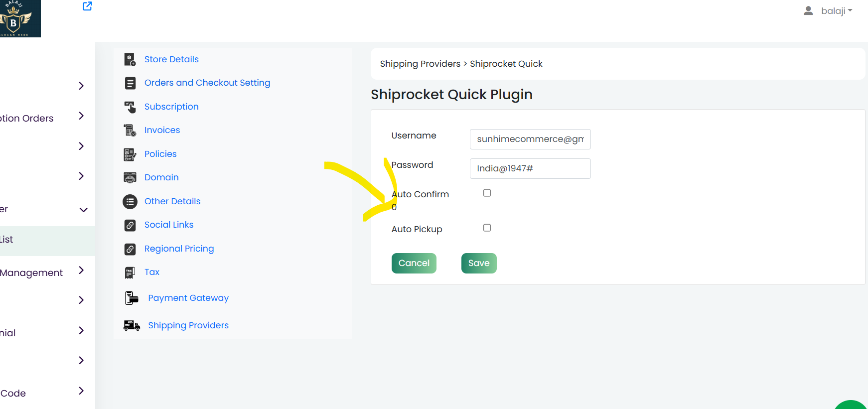Go to Social Links settings
868x409 pixels.
tap(169, 225)
